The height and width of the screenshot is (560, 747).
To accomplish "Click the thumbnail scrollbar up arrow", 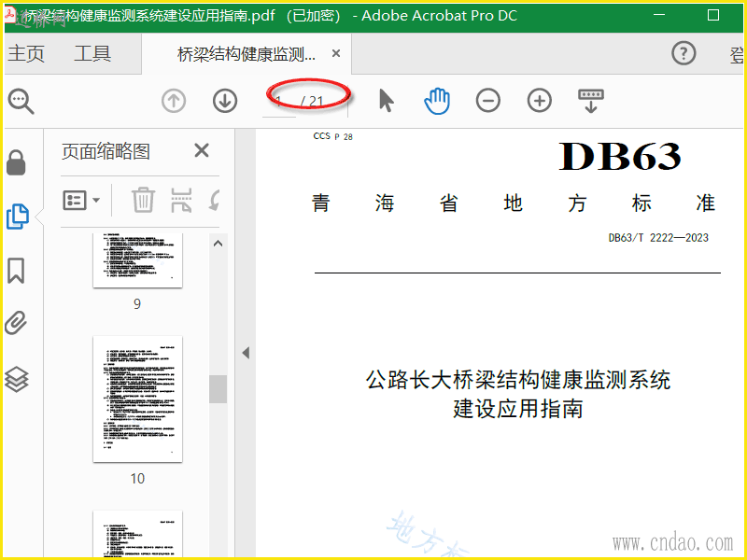I will coord(218,244).
